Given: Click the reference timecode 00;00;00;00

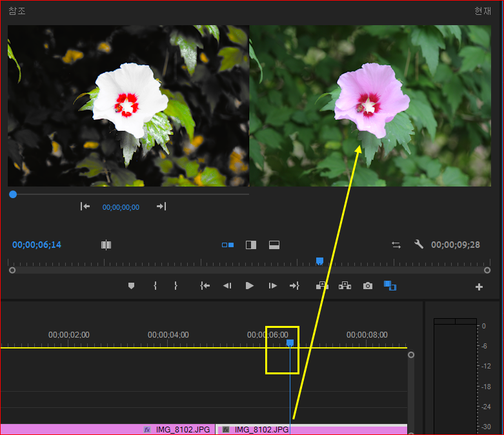Looking at the screenshot, I should tap(121, 207).
